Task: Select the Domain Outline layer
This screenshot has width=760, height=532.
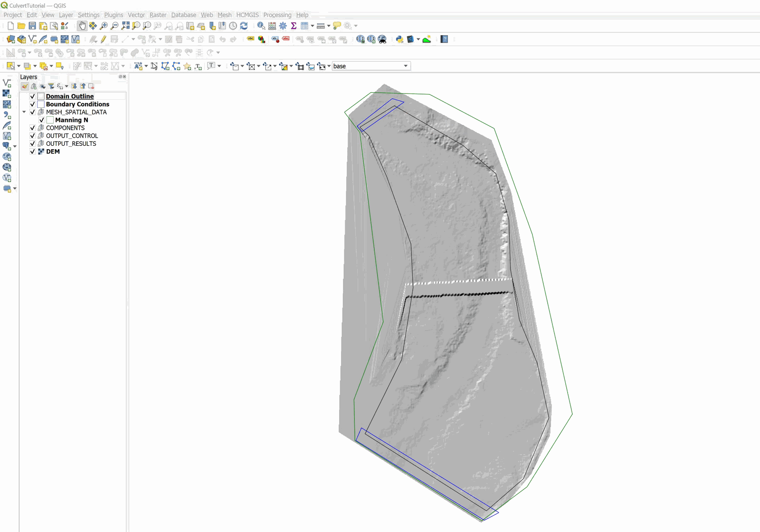Action: pos(69,96)
